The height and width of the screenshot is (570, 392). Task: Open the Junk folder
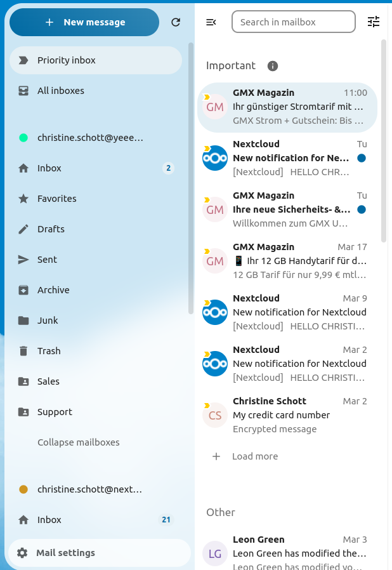(x=48, y=321)
